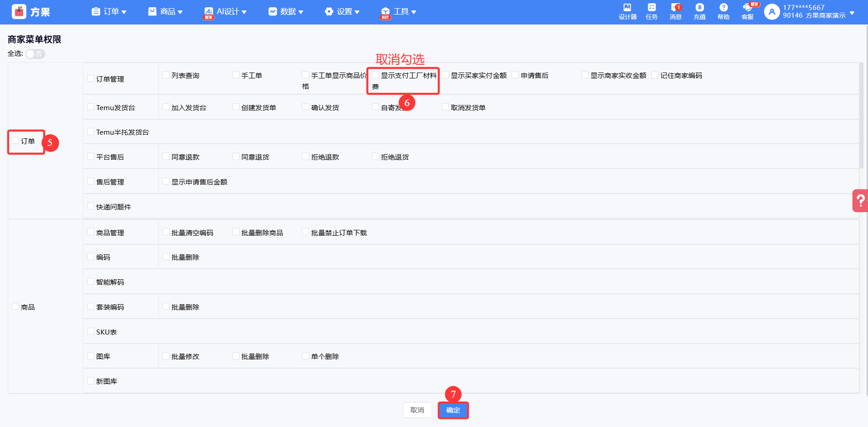Tick the 取消发货单 checkbox
This screenshot has height=427, width=868.
pyautogui.click(x=445, y=107)
